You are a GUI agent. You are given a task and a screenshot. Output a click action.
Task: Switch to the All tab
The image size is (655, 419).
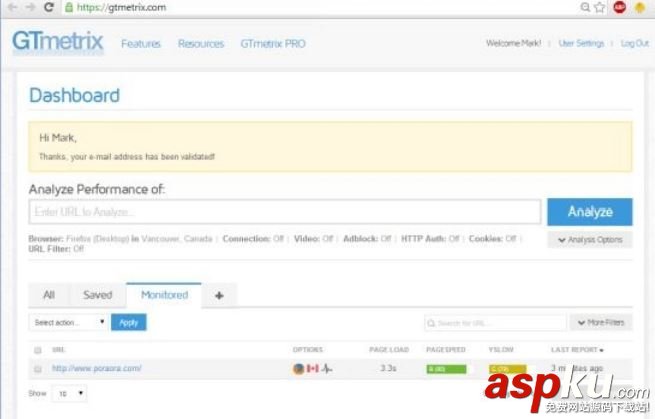(49, 295)
